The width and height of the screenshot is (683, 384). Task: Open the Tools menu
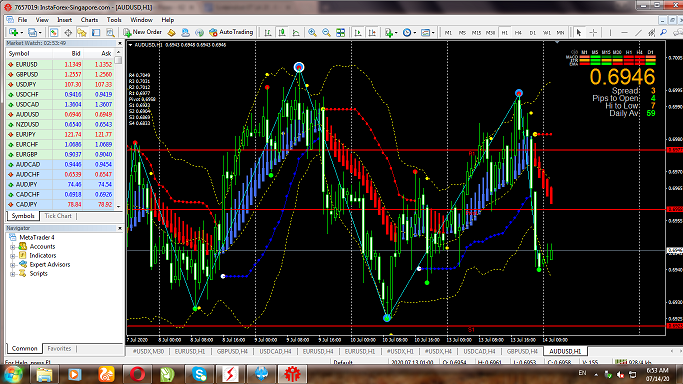pos(114,20)
